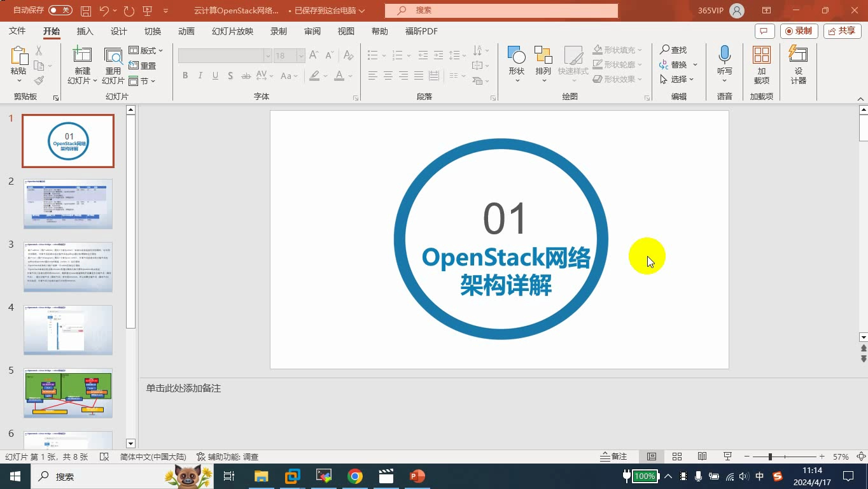Open the font size dropdown
868x489 pixels.
click(x=300, y=55)
